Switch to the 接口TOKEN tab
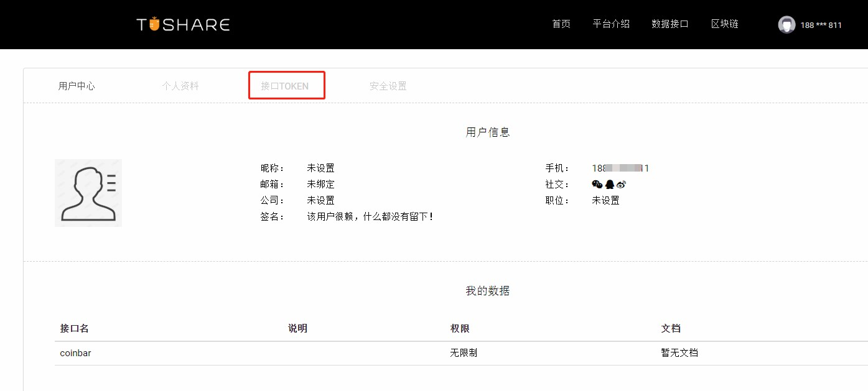868x391 pixels. tap(286, 86)
